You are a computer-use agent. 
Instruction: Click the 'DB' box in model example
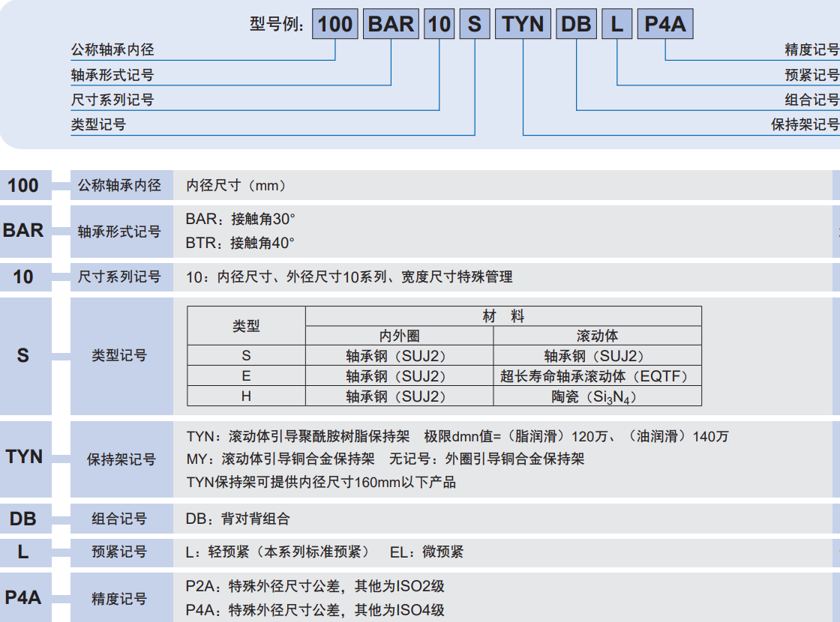click(x=577, y=24)
